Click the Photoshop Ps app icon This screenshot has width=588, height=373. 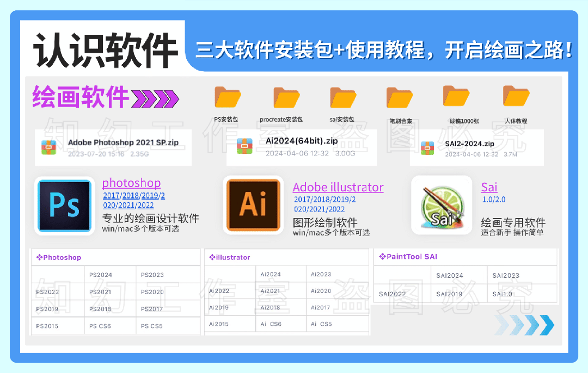[64, 206]
